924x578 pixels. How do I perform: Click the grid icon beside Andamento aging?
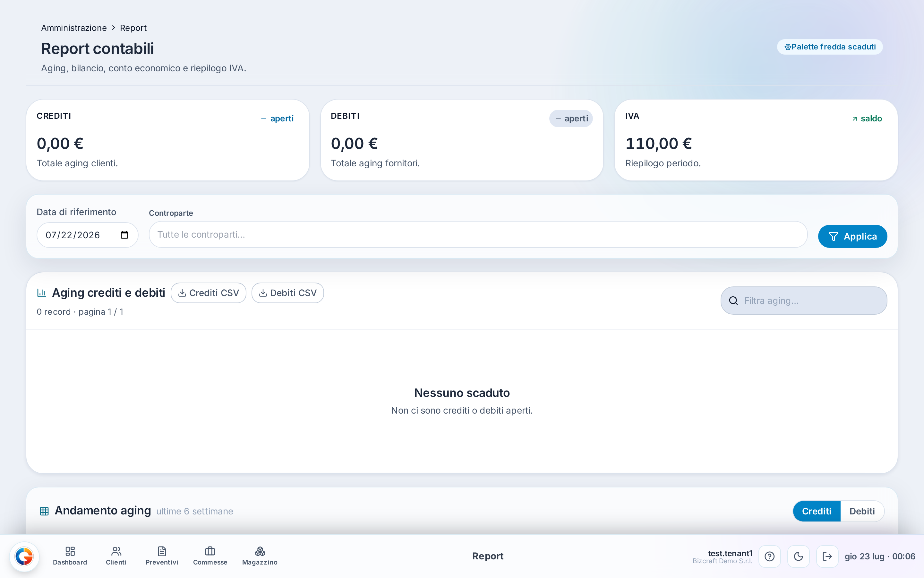coord(44,511)
